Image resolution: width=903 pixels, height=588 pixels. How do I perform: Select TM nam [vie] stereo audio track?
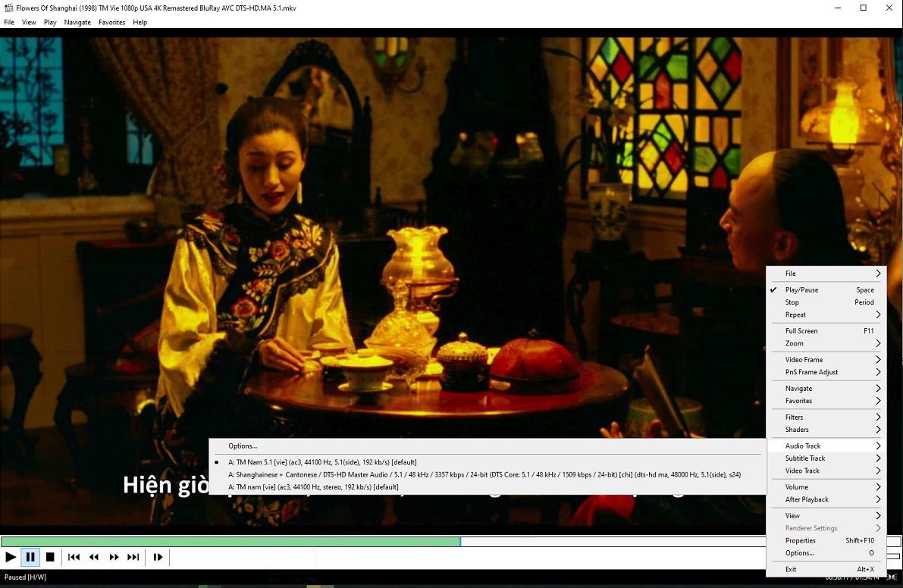coord(488,486)
